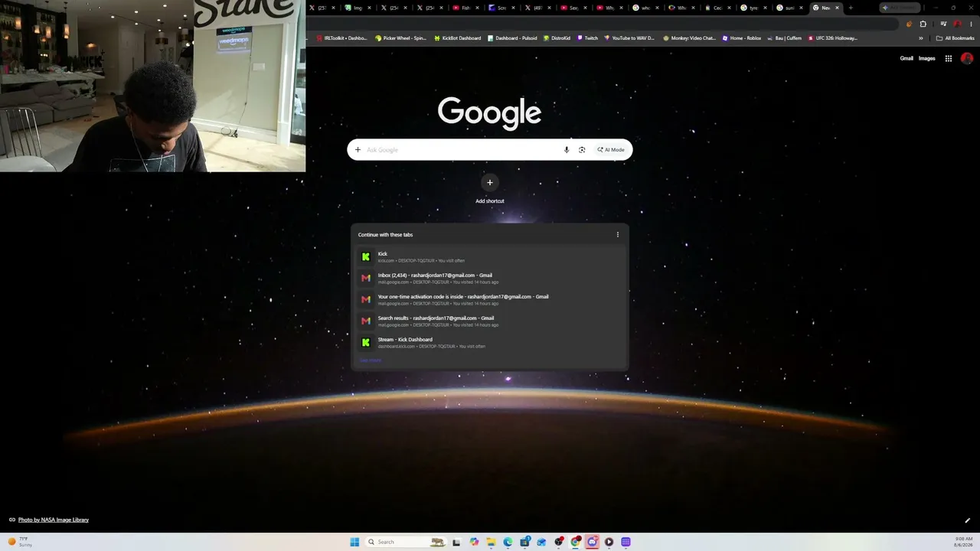Open the Monkey: Video Chat bookmark

[689, 38]
